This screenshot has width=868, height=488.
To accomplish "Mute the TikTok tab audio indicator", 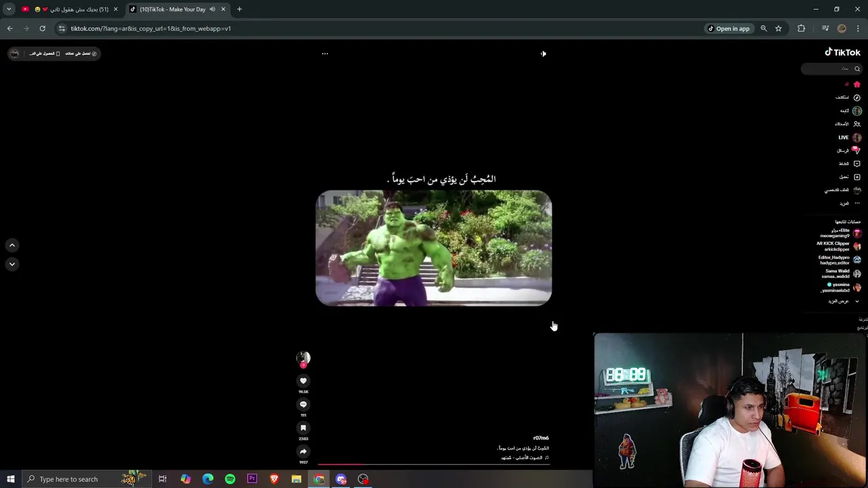I will pyautogui.click(x=212, y=9).
